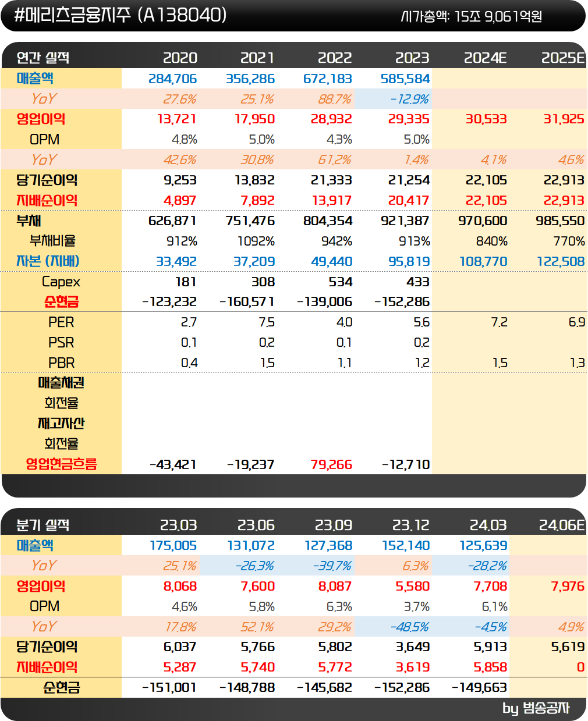Viewport: 588px width, 721px height.
Task: Click the 부채비율 value 1092%
Action: tap(256, 241)
